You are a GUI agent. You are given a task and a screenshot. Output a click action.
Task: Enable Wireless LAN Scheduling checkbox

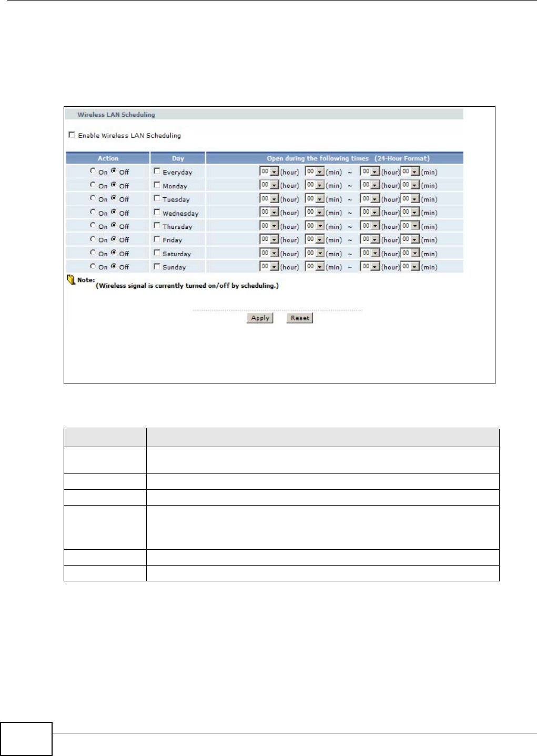72,135
